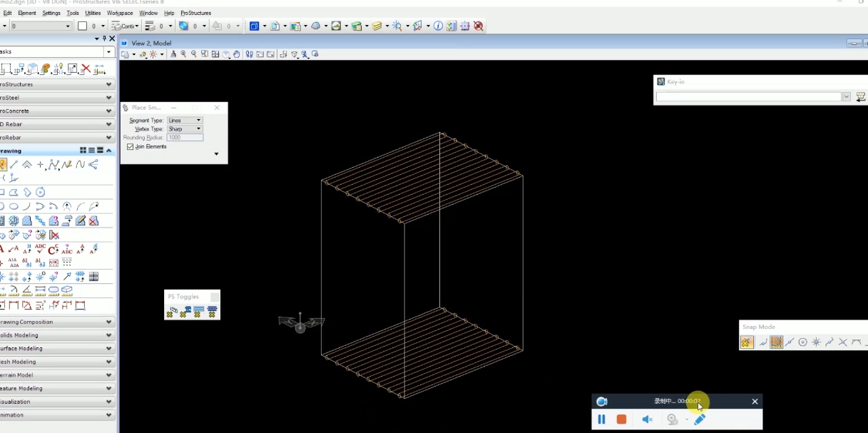This screenshot has width=868, height=433.
Task: Open the Key-in history dropdown
Action: [846, 97]
